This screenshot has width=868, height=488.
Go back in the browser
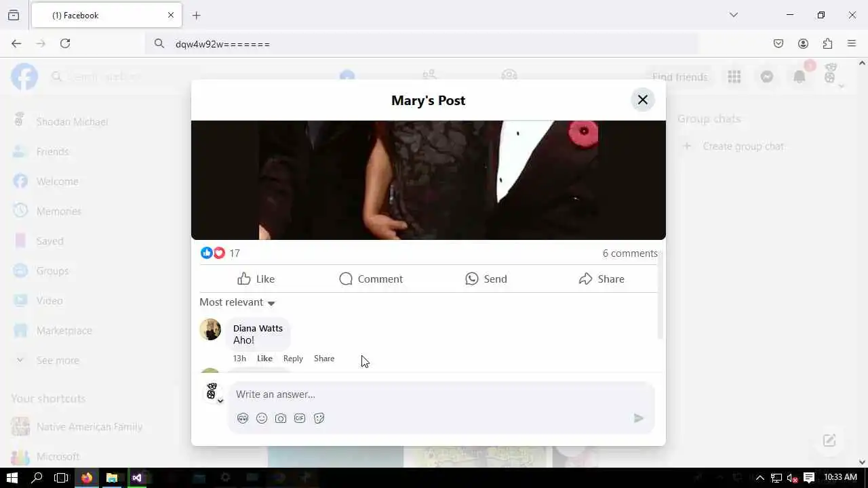16,43
